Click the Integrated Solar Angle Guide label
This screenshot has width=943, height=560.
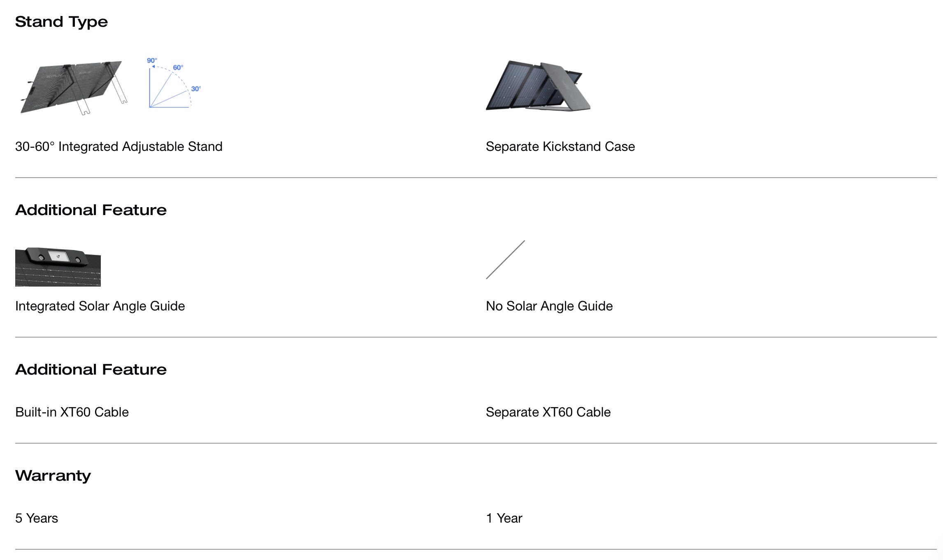click(x=100, y=306)
